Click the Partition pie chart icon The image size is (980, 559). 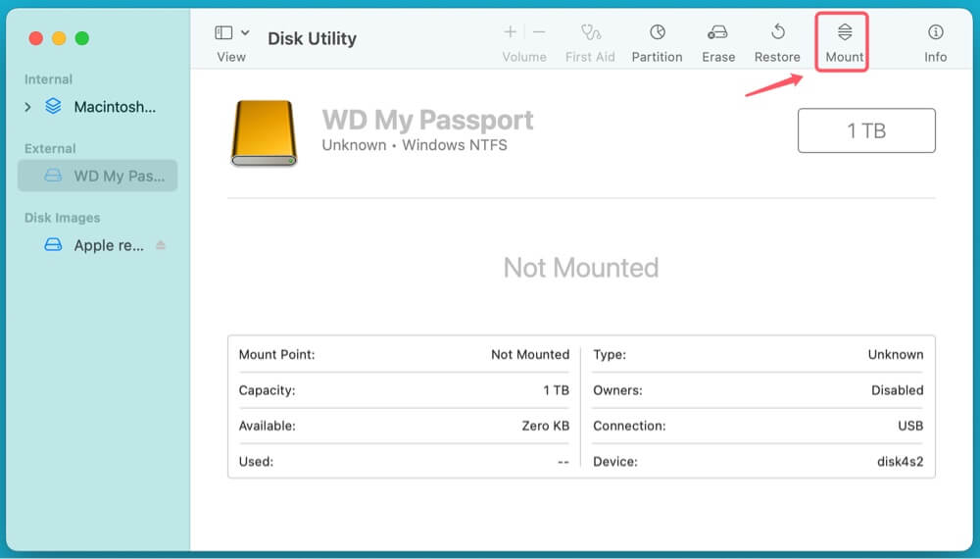657,33
